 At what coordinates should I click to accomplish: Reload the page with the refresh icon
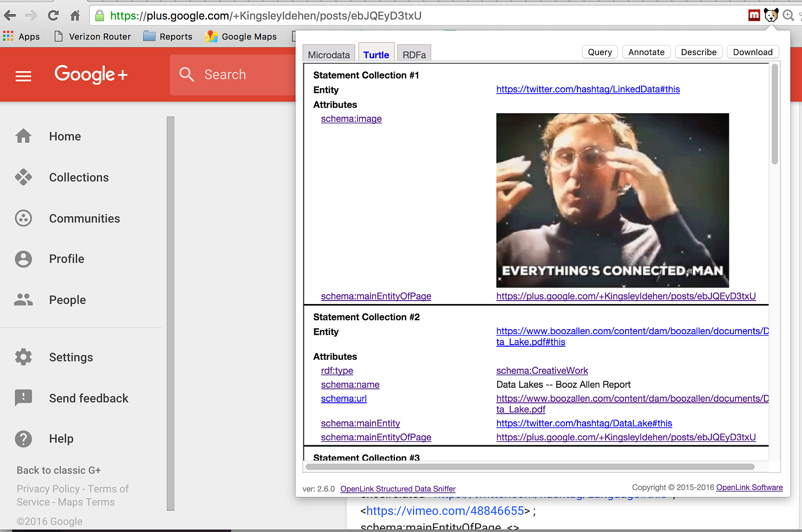pyautogui.click(x=53, y=16)
